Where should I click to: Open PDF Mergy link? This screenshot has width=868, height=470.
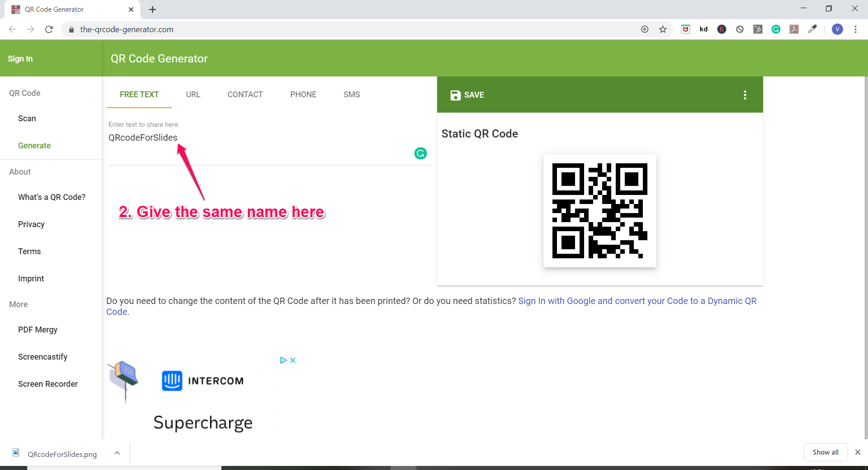[38, 330]
